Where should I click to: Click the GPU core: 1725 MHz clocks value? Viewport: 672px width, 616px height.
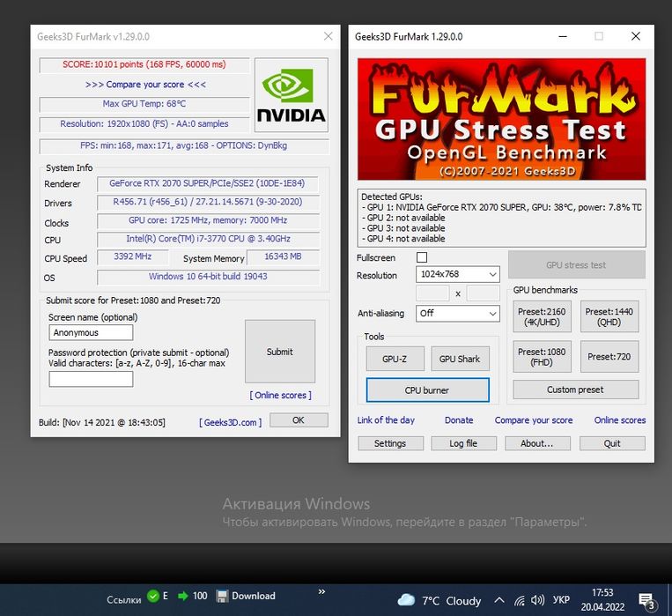point(208,220)
